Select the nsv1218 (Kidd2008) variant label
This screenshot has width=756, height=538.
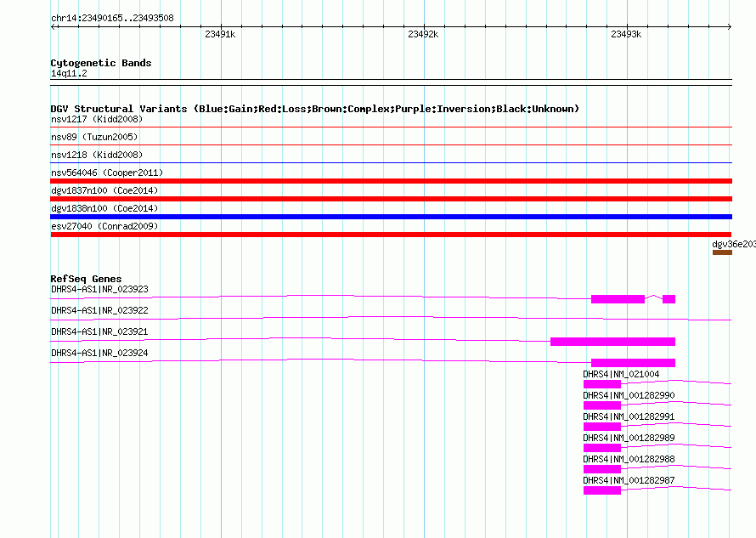click(x=97, y=155)
